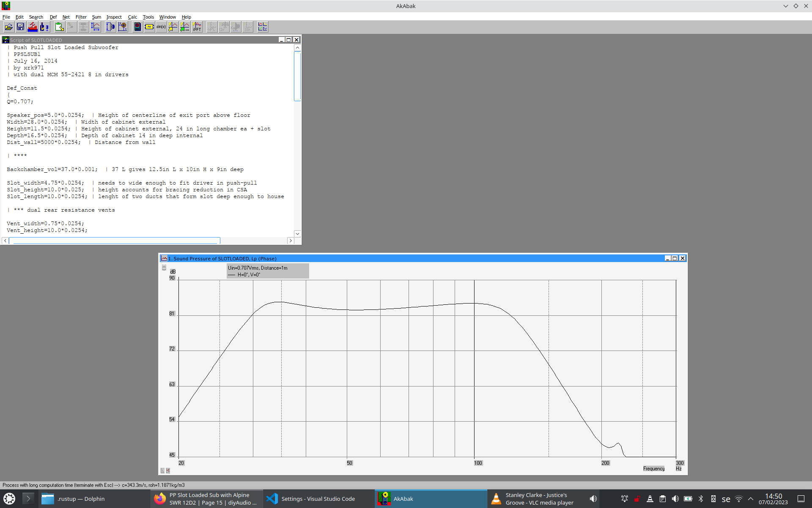The height and width of the screenshot is (508, 812).
Task: Click the loudspeaker driver dimension icon
Action: click(110, 27)
